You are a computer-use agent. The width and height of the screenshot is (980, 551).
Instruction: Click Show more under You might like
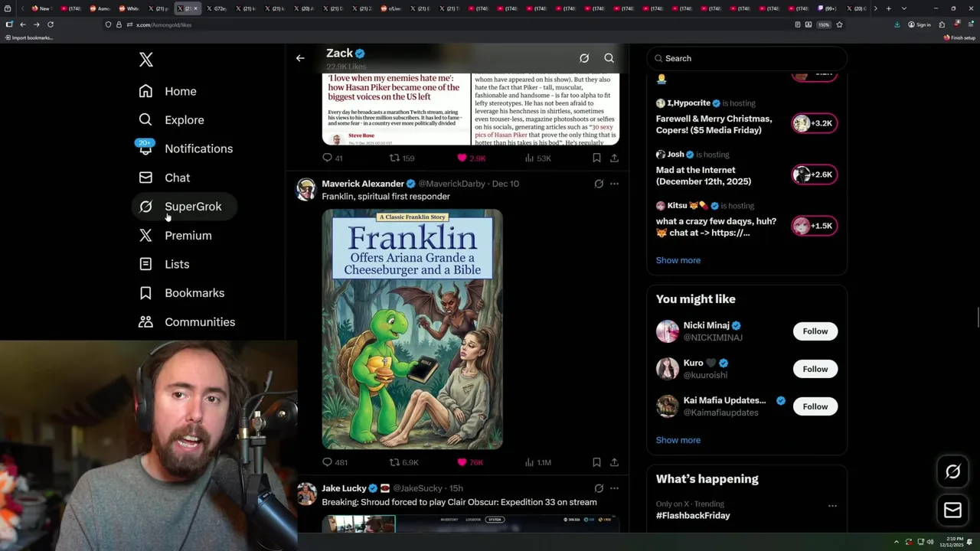(x=678, y=440)
